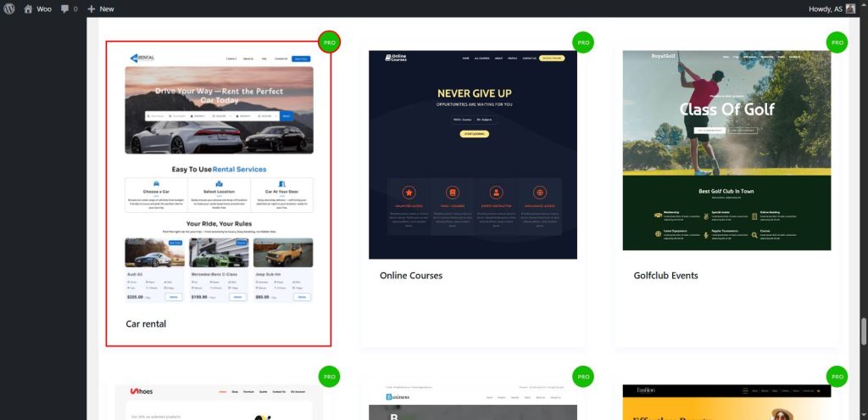Open the Fashion template preview
The height and width of the screenshot is (420, 868).
coord(726,402)
